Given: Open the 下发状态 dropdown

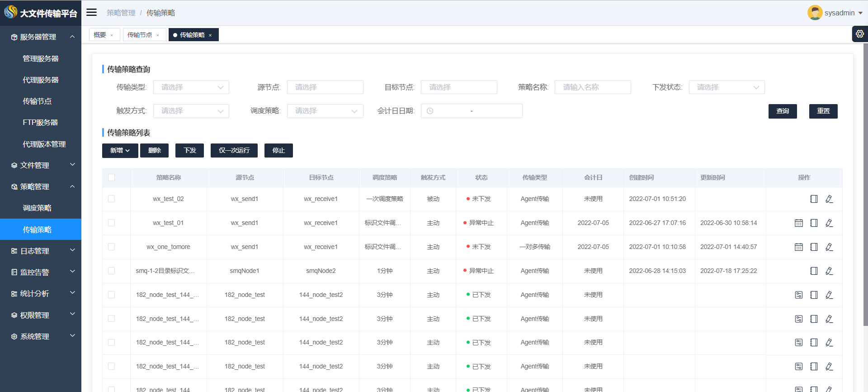Looking at the screenshot, I should point(726,87).
